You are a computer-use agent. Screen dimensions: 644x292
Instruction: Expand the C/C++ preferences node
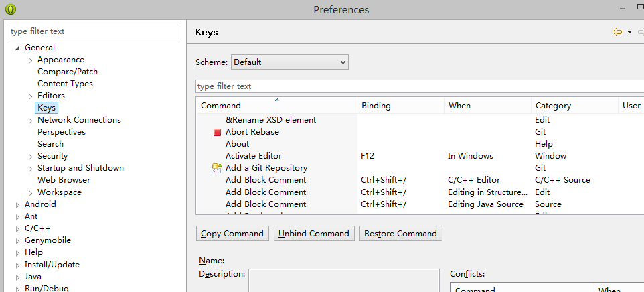tap(17, 229)
